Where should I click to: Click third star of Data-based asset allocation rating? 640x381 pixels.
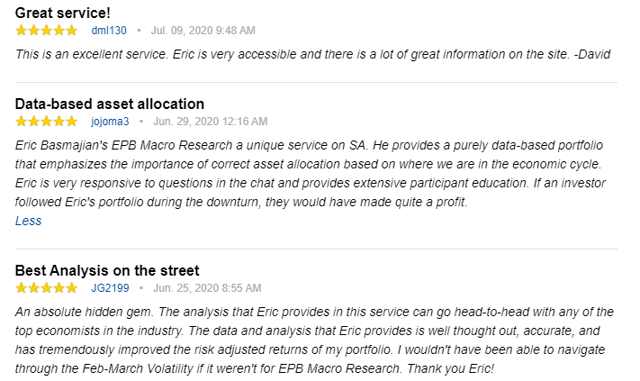47,122
